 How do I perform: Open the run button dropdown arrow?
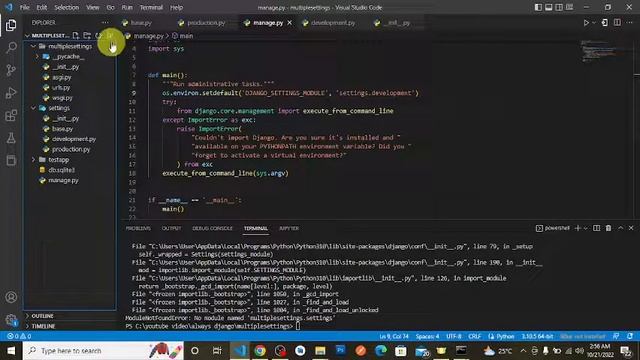coord(594,23)
